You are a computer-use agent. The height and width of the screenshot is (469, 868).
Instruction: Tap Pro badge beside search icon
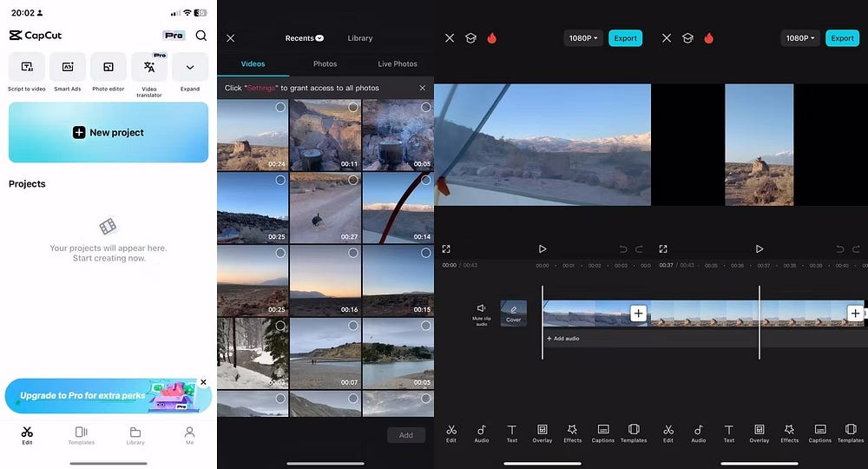point(174,36)
